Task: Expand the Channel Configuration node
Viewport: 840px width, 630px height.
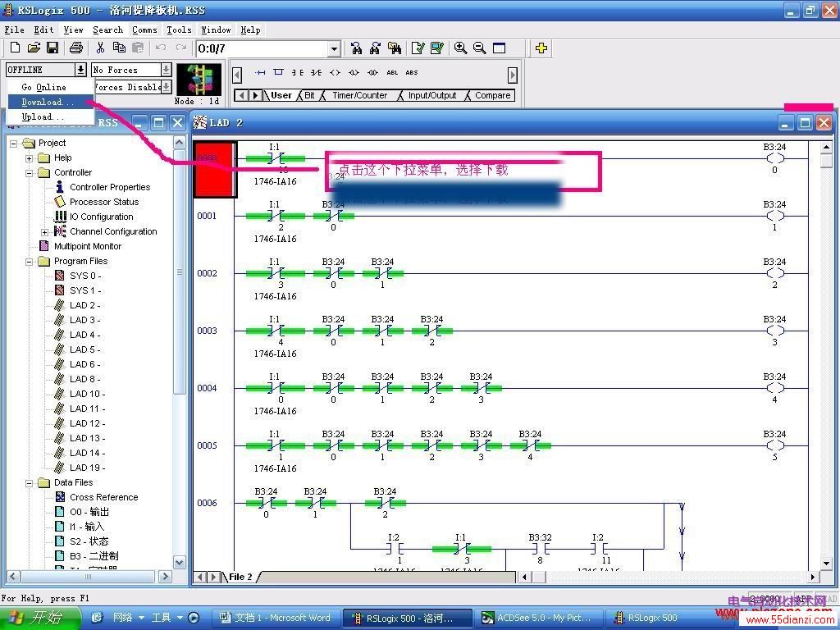Action: coord(45,232)
